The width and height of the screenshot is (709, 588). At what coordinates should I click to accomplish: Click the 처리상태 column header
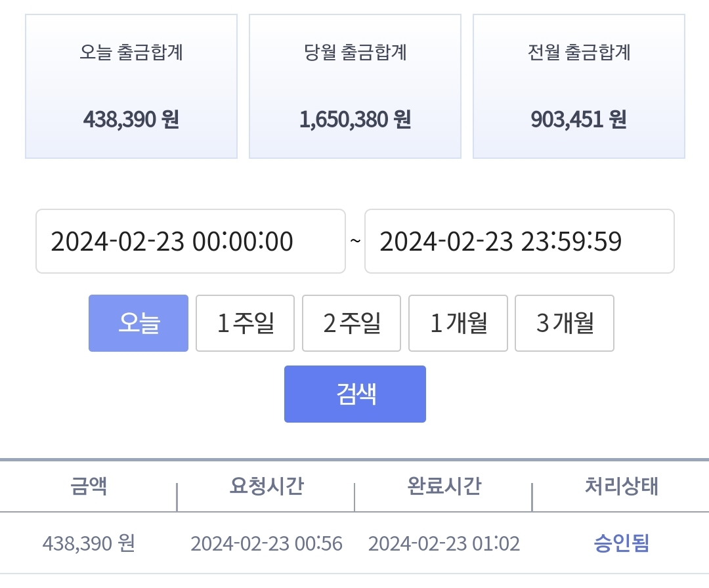click(x=622, y=486)
